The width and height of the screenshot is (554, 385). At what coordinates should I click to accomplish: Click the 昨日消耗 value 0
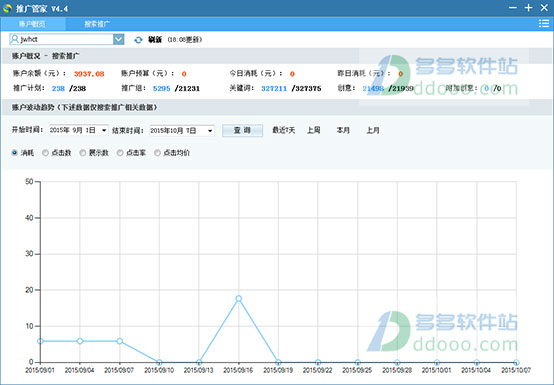click(401, 74)
